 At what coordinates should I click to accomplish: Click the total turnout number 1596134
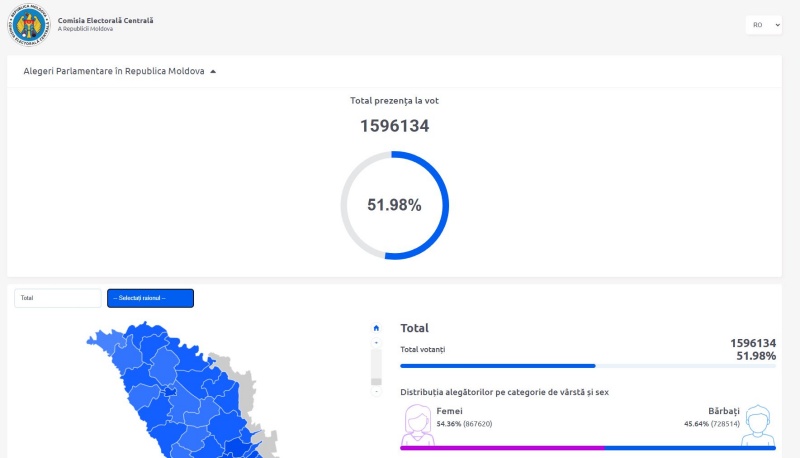394,126
